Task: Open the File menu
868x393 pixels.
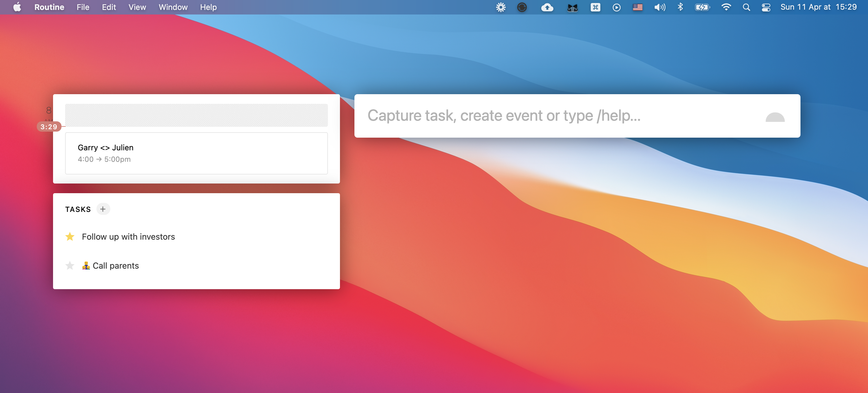Action: click(83, 7)
